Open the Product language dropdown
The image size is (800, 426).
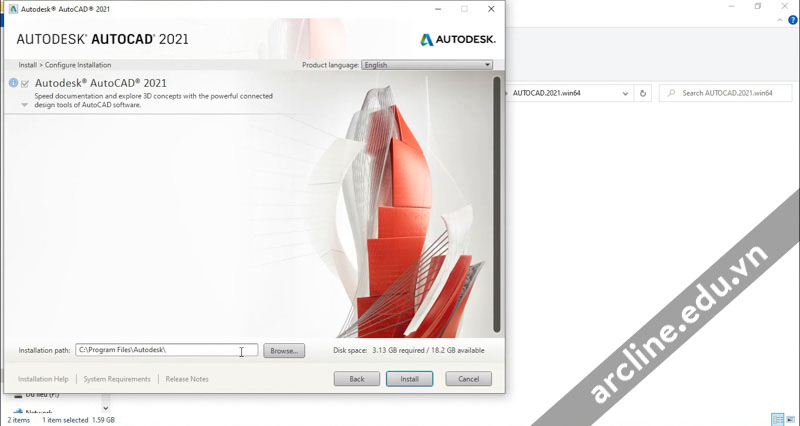427,65
